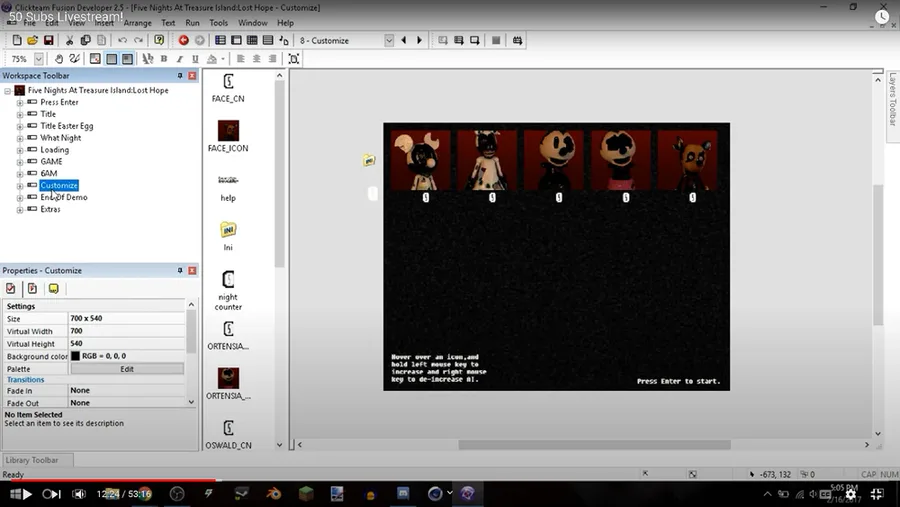Viewport: 900px width, 507px height.
Task: Expand the Extras frame node
Action: tap(20, 210)
